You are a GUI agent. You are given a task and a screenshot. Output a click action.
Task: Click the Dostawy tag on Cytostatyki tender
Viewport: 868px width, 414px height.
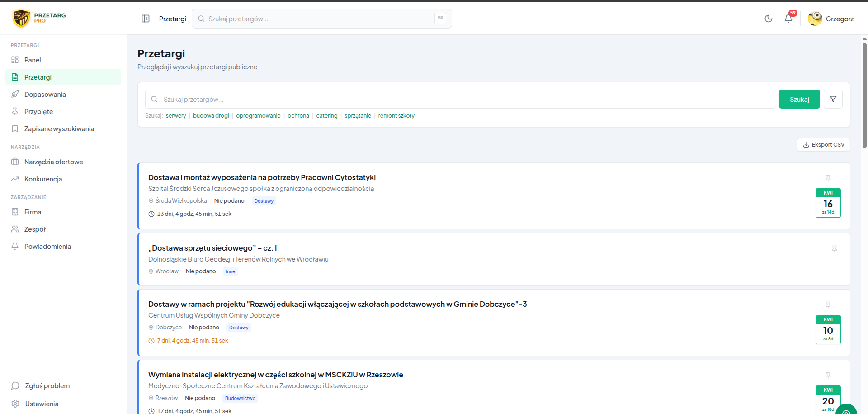pos(264,201)
